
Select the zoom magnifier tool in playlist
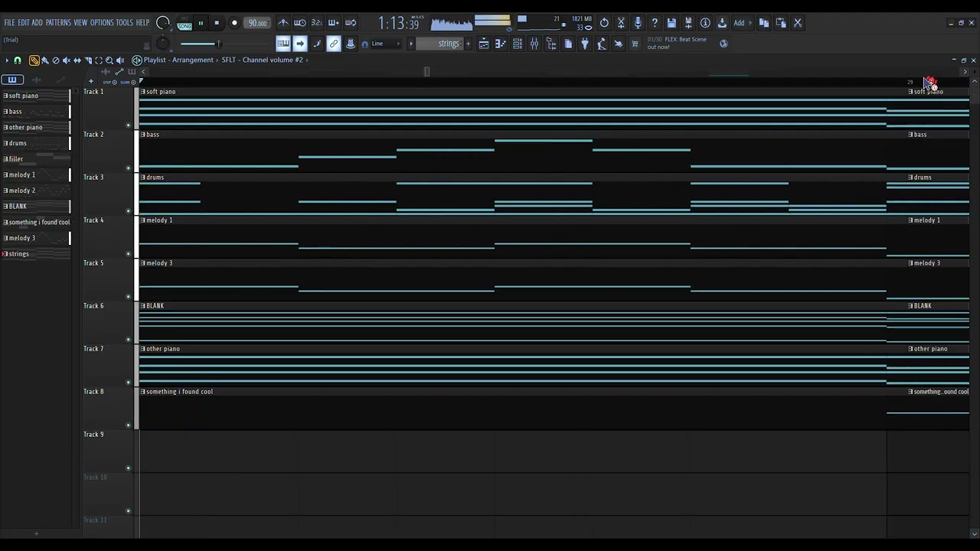109,60
